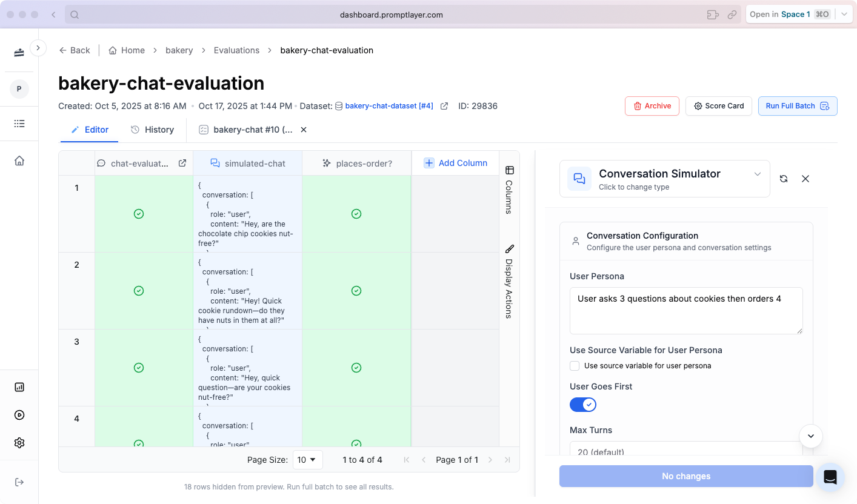Toggle the User Goes First switch
Viewport: 857px width, 504px height.
point(583,405)
